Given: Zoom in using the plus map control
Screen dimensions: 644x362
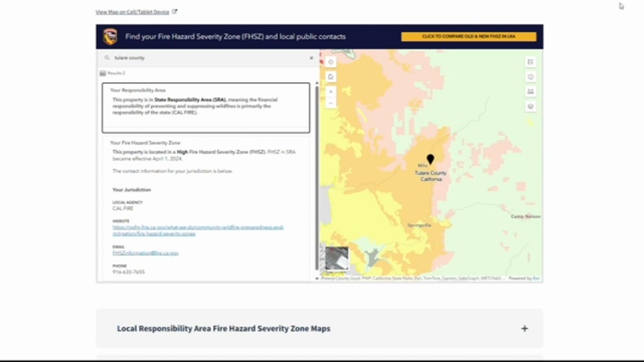Looking at the screenshot, I should (330, 92).
